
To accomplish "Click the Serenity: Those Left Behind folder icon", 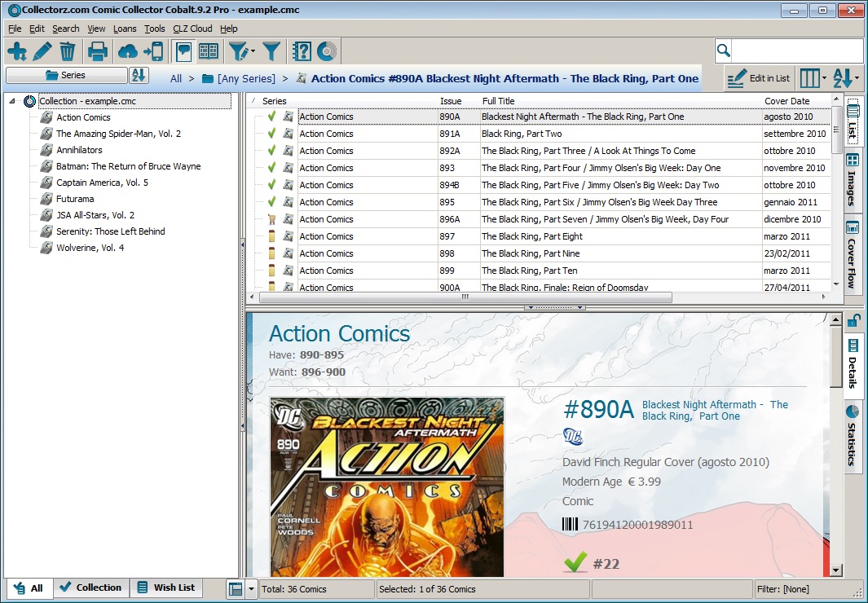I will (x=46, y=231).
